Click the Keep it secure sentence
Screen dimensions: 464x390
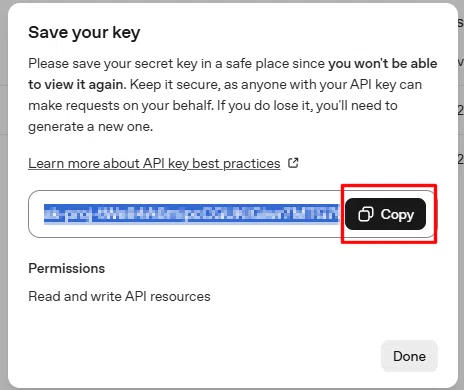(276, 85)
